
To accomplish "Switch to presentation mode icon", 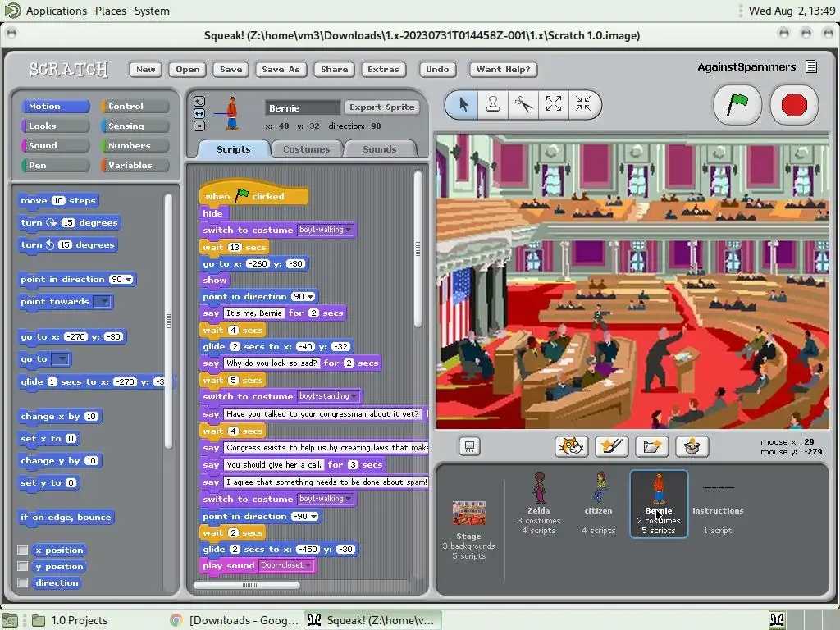I will (469, 447).
